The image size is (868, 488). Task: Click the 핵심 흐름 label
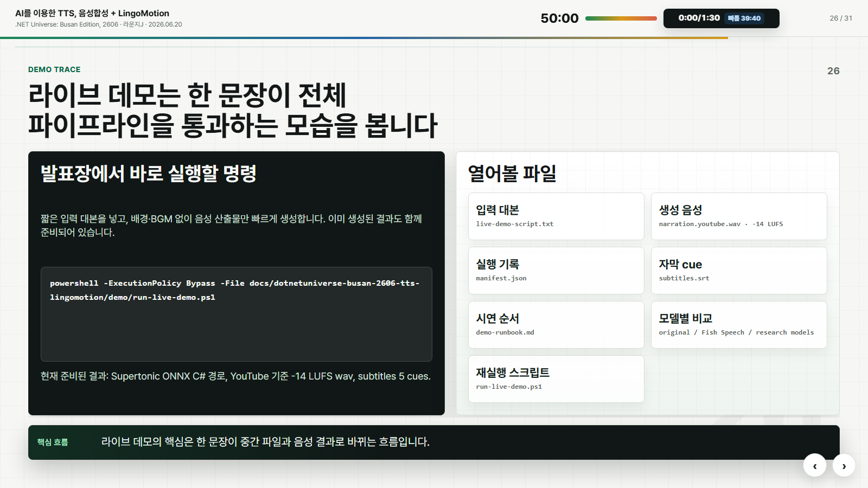(x=53, y=442)
